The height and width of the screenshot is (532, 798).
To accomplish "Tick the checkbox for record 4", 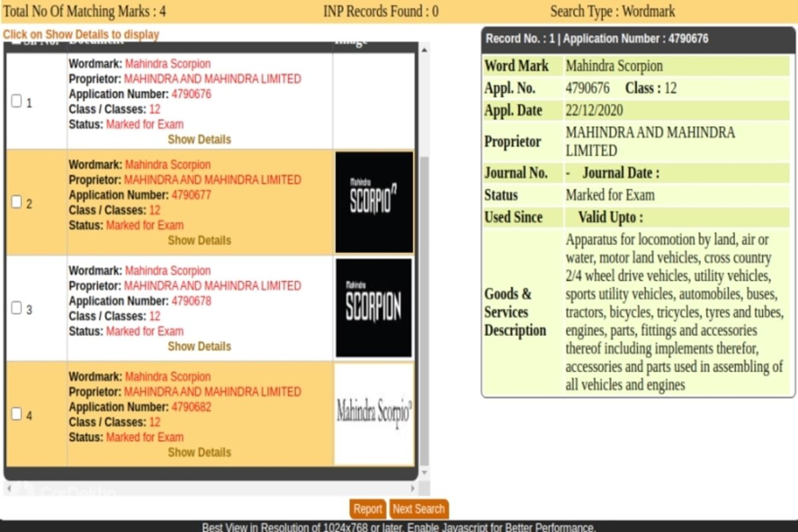I will click(17, 414).
